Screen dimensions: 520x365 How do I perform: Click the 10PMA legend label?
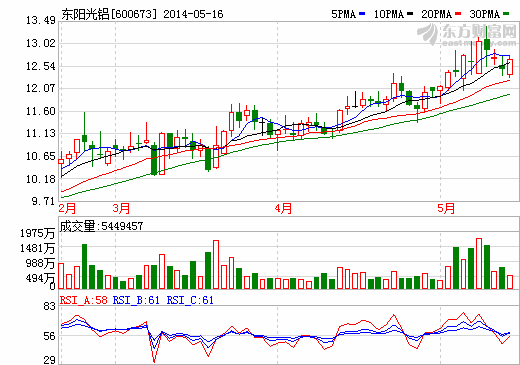click(x=389, y=14)
